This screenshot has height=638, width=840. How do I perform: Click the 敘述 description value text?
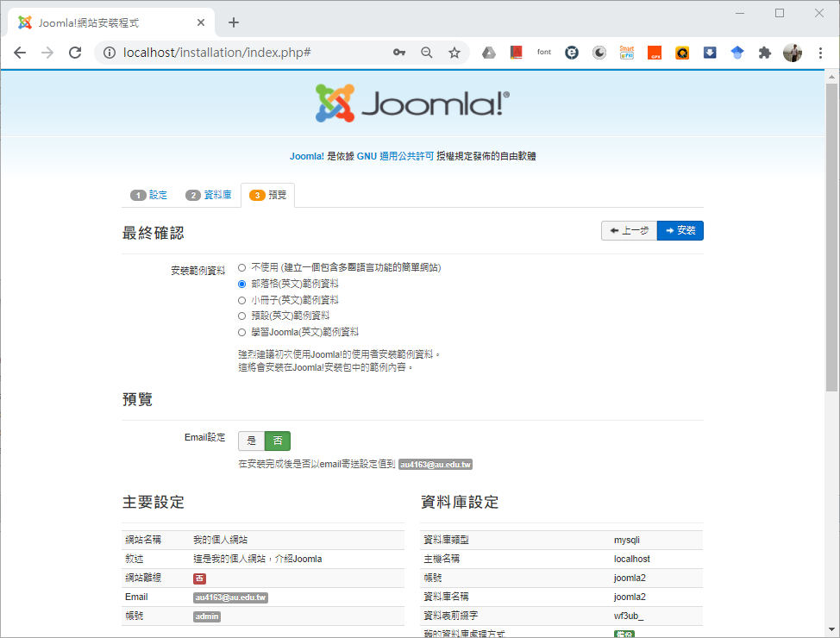pos(258,559)
